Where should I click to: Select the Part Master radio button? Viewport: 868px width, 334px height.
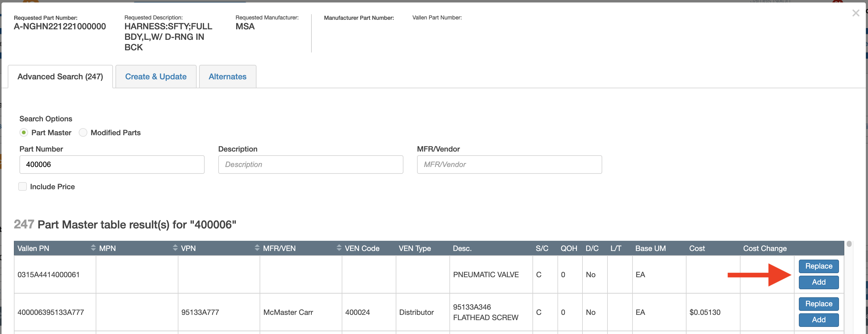pos(23,132)
